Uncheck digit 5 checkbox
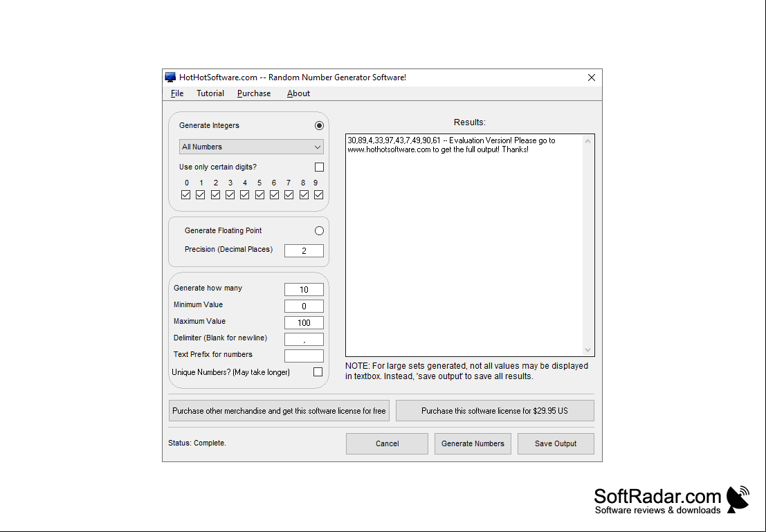766x532 pixels. [x=260, y=195]
